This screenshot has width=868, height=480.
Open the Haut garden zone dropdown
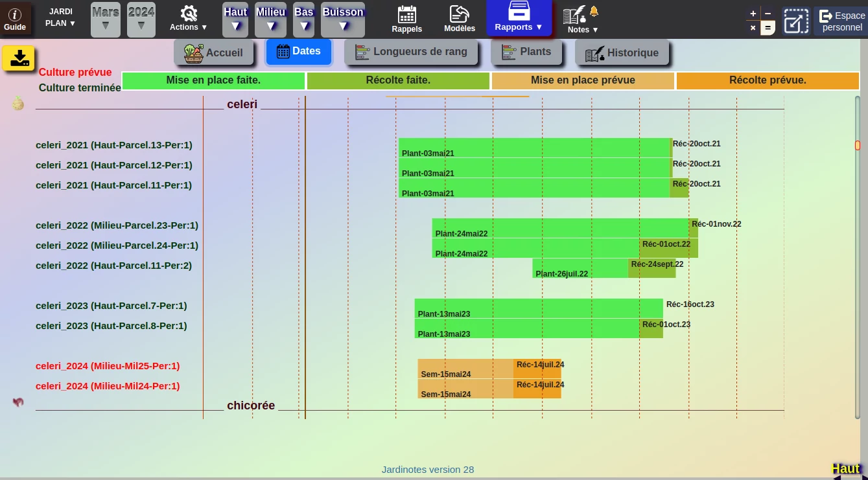tap(235, 19)
